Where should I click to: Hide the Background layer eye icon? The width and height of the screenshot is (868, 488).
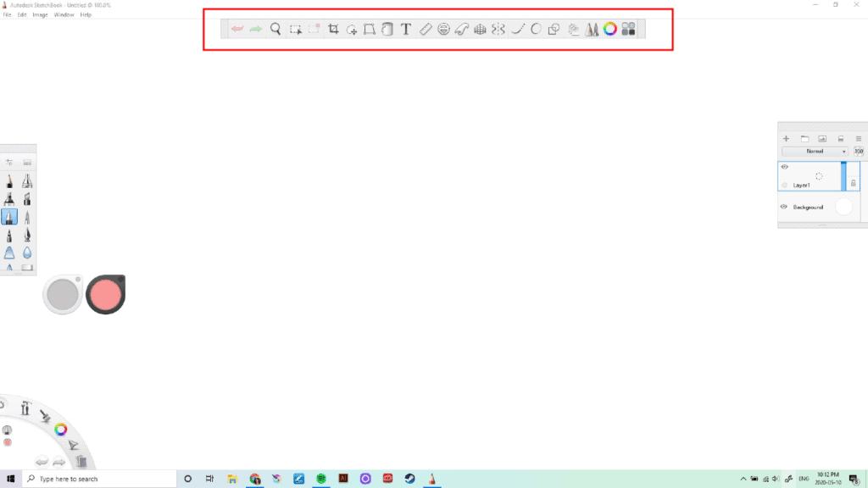click(784, 207)
